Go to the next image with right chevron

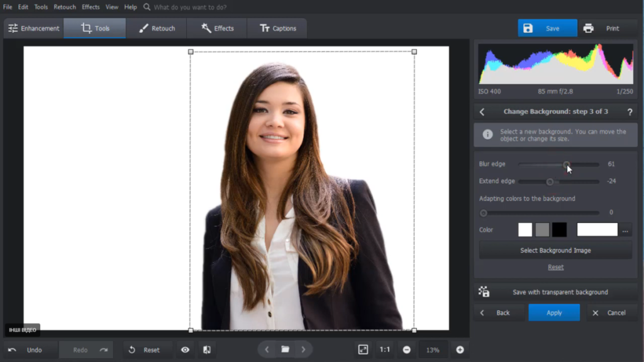click(x=304, y=349)
